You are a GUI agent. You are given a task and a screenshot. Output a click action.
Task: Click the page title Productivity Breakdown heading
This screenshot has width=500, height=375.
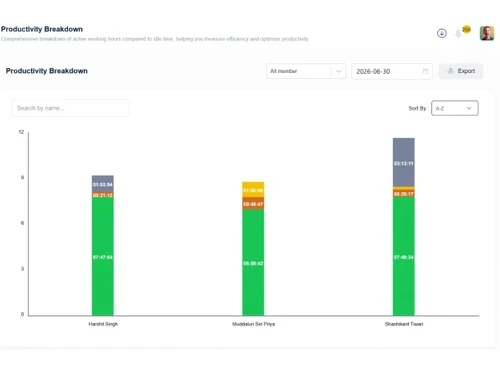[x=42, y=29]
